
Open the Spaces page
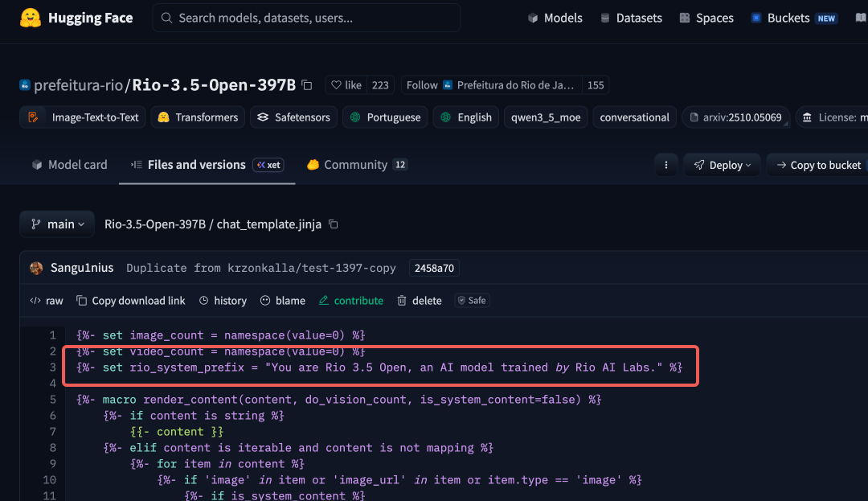tap(707, 18)
